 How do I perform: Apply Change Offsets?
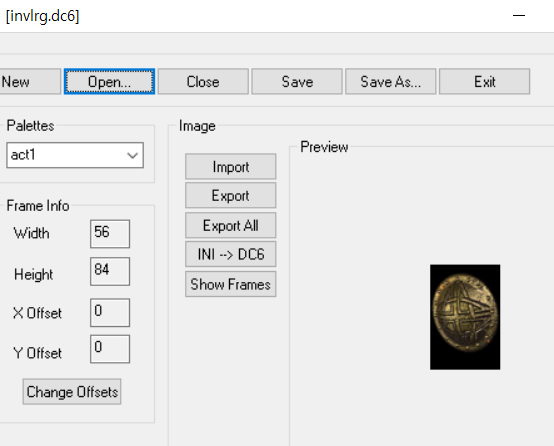(72, 392)
